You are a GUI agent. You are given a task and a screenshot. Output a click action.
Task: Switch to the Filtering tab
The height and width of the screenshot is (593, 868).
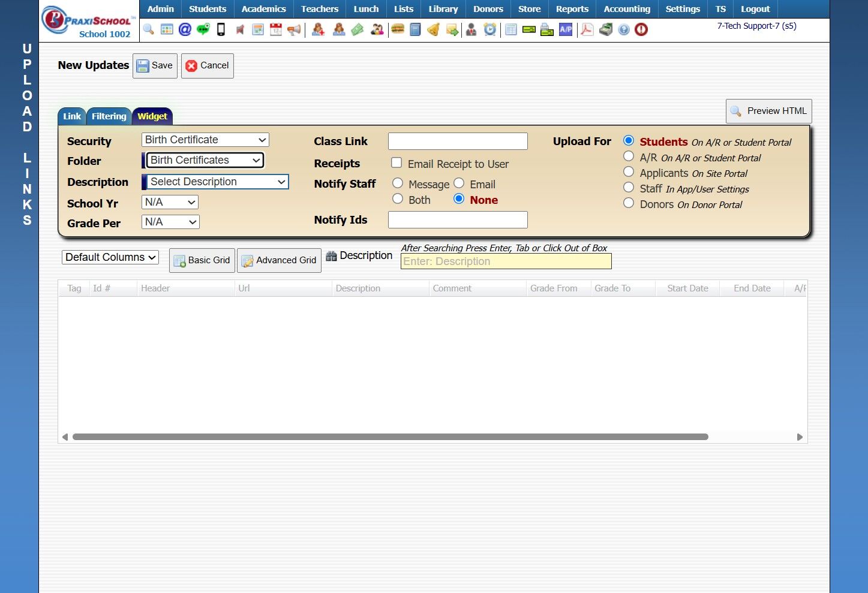click(109, 116)
